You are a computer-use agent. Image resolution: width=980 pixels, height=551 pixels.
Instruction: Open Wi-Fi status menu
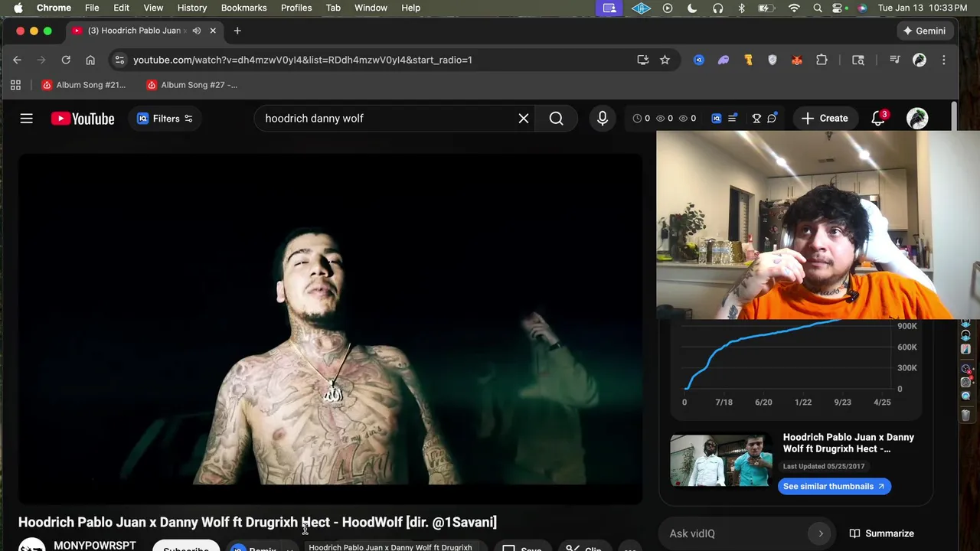[x=794, y=8]
